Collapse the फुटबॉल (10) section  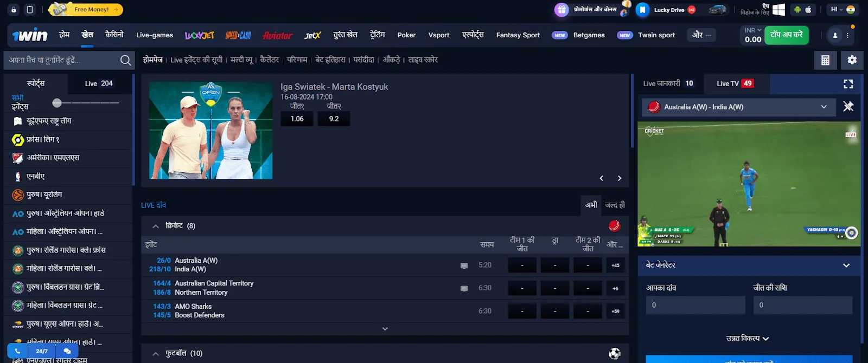pyautogui.click(x=156, y=354)
